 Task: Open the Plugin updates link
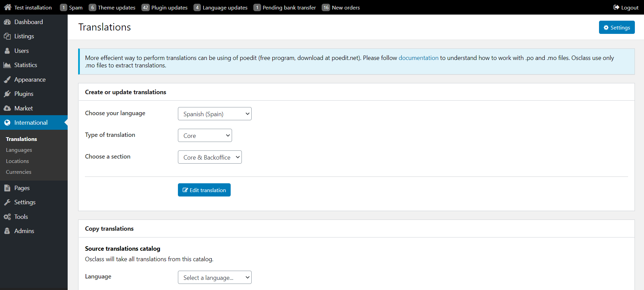click(x=169, y=7)
